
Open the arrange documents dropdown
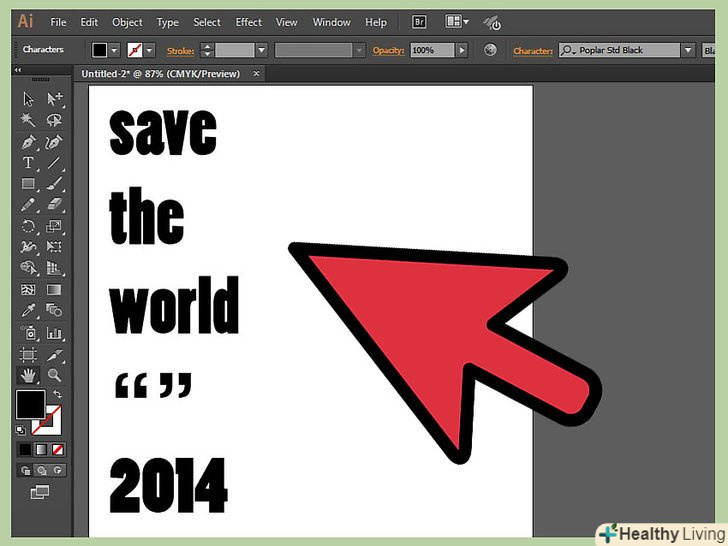pyautogui.click(x=456, y=22)
